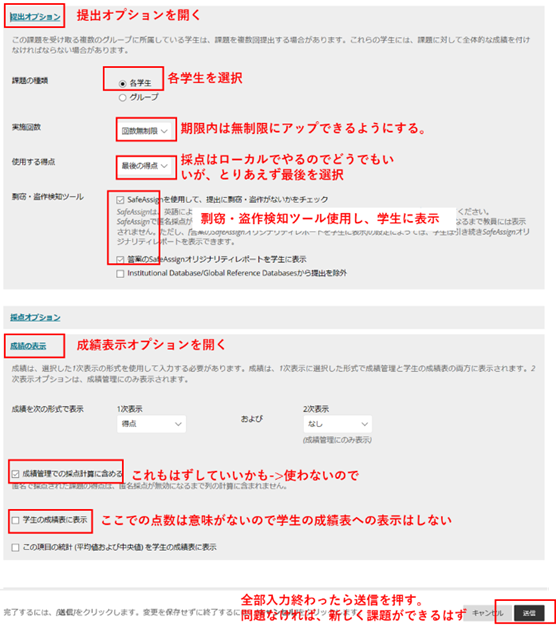Open the 最後の得点 score dropdown

[145, 166]
